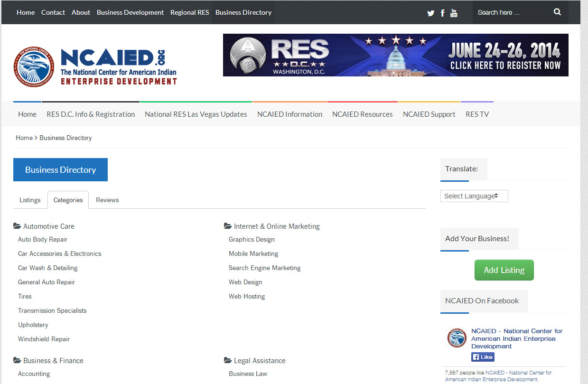Open Business Development top menu item
This screenshot has width=588, height=384.
[130, 12]
